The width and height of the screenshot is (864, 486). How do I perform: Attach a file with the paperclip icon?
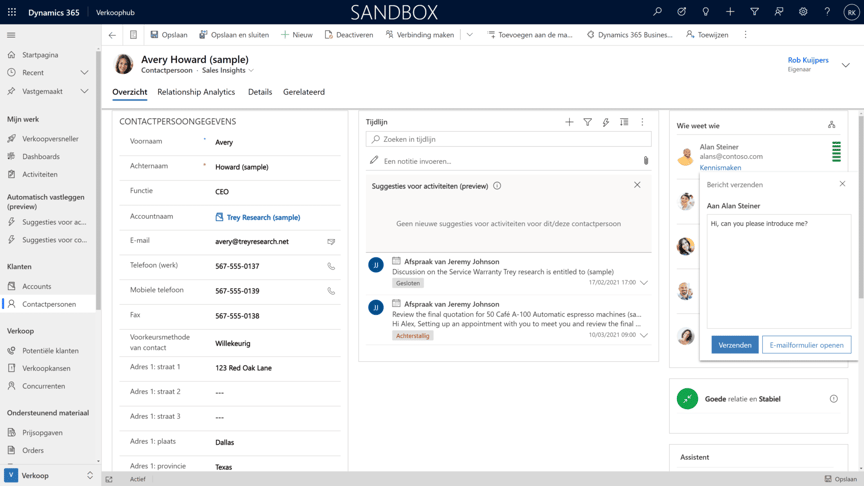646,161
